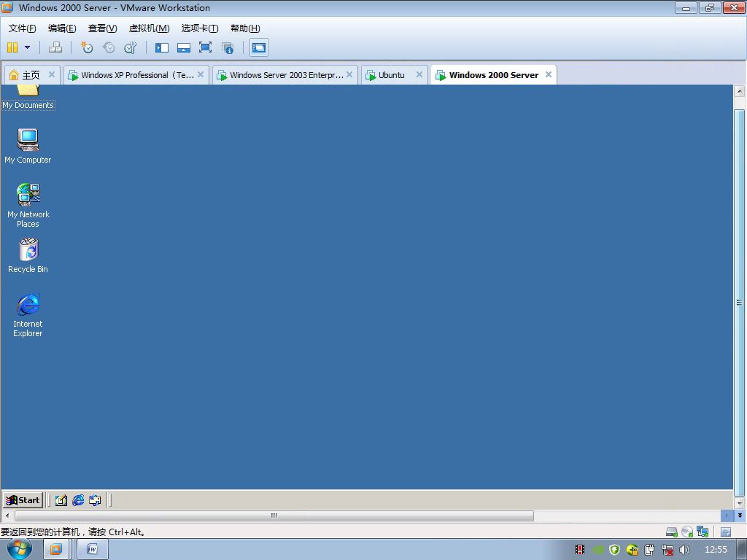Click the Show desktop strip beside the clock

742,550
